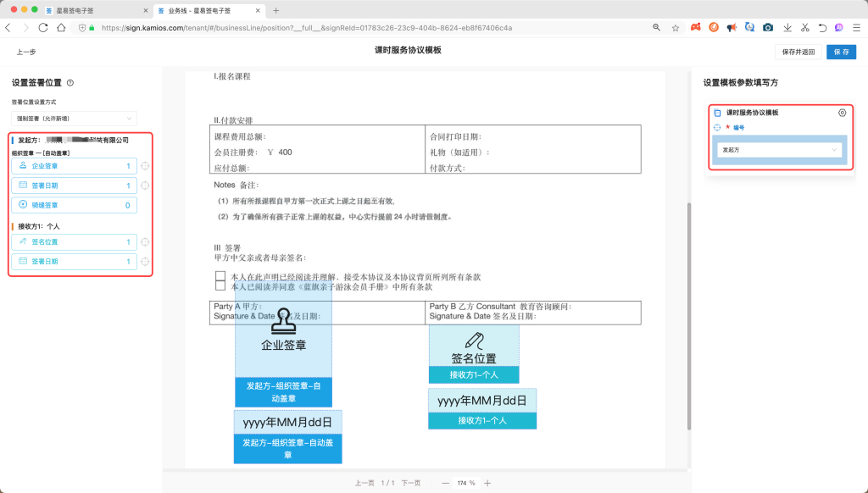Screen dimensions: 868x493
Task: Go to the browser home page
Action: click(x=61, y=28)
